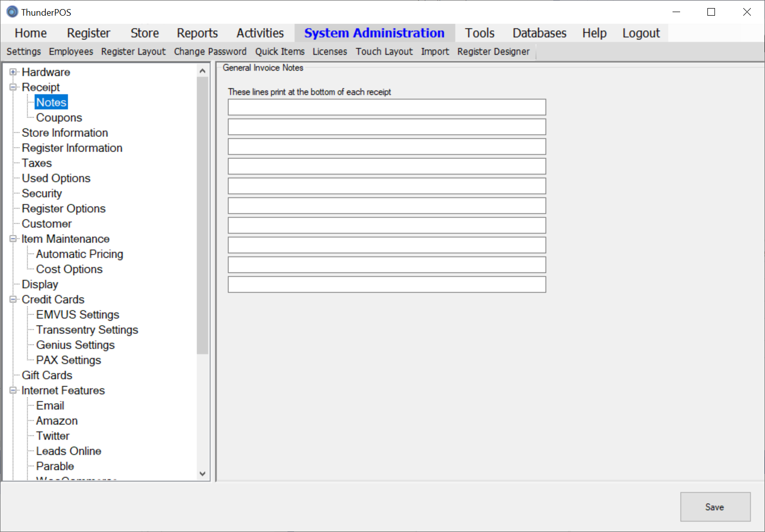Click the tree scrollbar up arrow

click(203, 71)
